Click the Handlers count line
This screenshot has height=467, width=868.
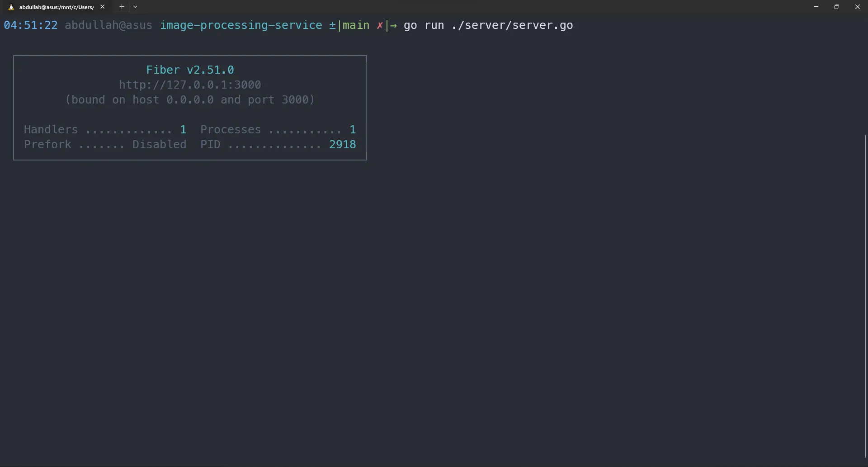click(x=104, y=129)
